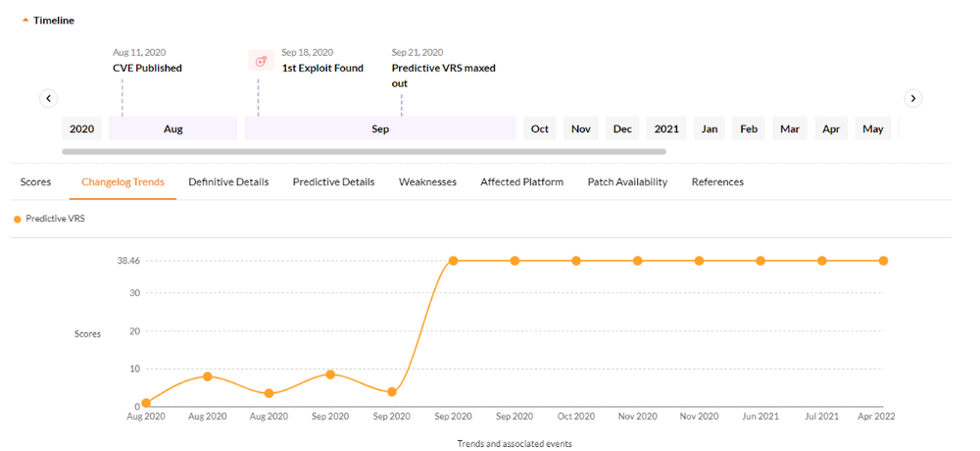980x451 pixels.
Task: Click the Jul 2021 data point
Action: click(x=822, y=260)
